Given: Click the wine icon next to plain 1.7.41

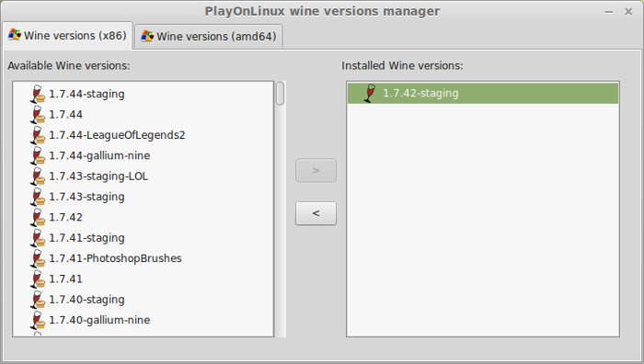Looking at the screenshot, I should (38, 279).
